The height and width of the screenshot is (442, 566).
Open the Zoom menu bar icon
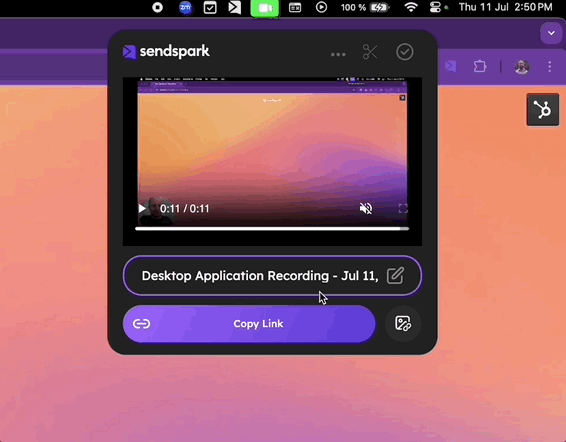tap(186, 7)
